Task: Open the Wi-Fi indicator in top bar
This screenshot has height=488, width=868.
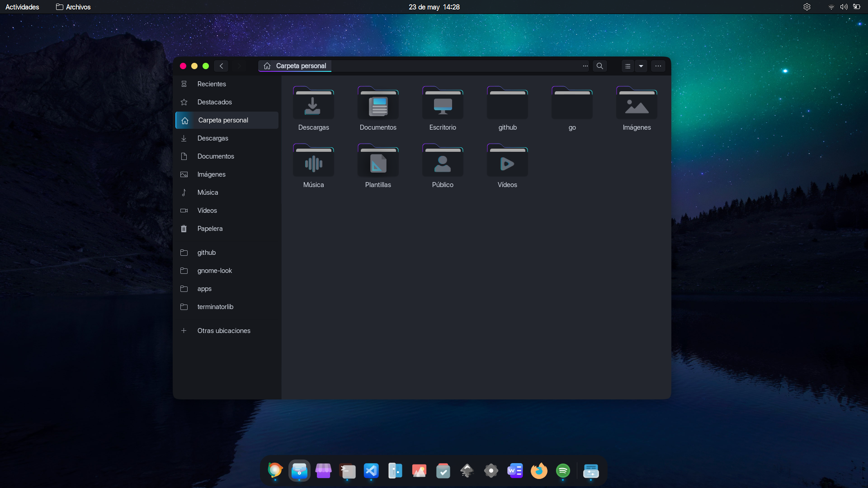Action: [x=831, y=7]
